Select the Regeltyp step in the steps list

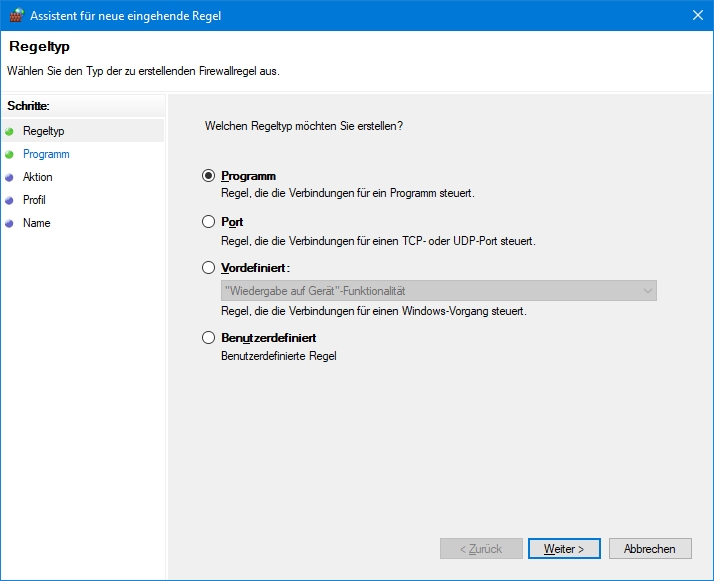pos(44,131)
